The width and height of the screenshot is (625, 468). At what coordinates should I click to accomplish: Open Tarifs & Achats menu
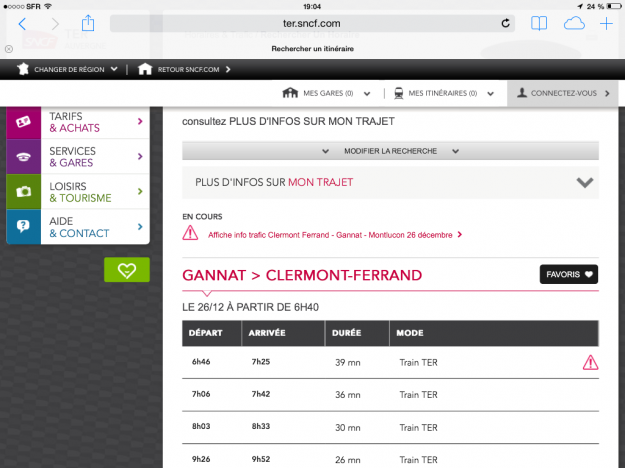click(x=78, y=122)
